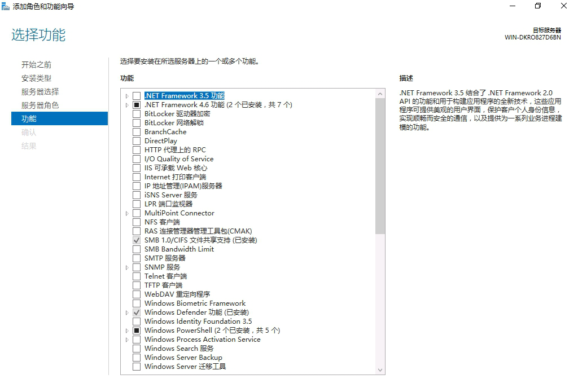The image size is (578, 392).
Task: Tick I/O Quality of Service checkbox
Action: pyautogui.click(x=137, y=159)
